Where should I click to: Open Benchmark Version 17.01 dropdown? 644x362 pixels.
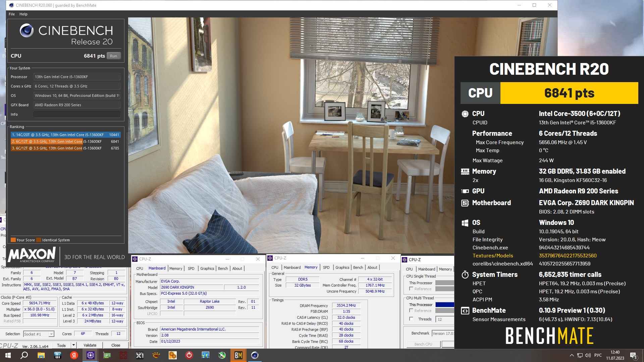pyautogui.click(x=443, y=334)
